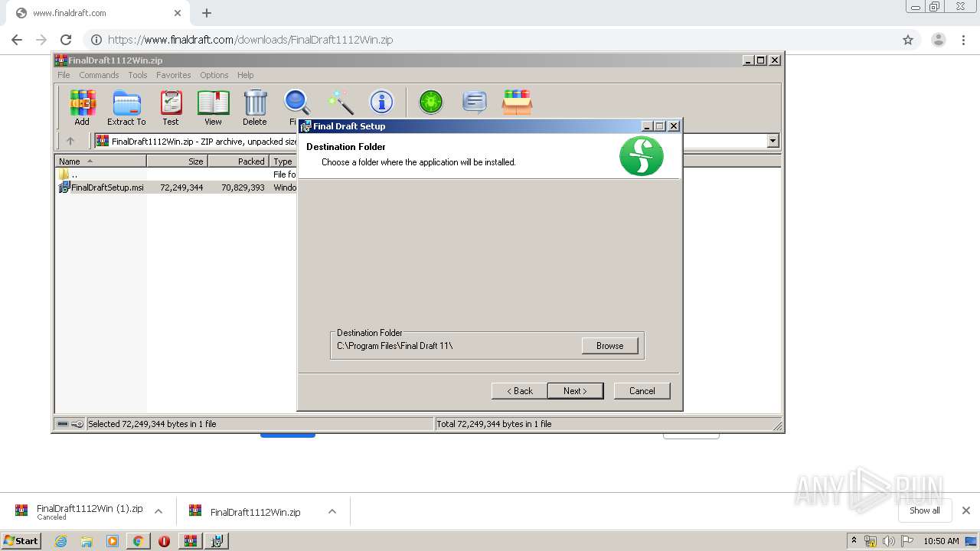980x551 pixels.
Task: Click the up one level arrow
Action: pos(70,141)
